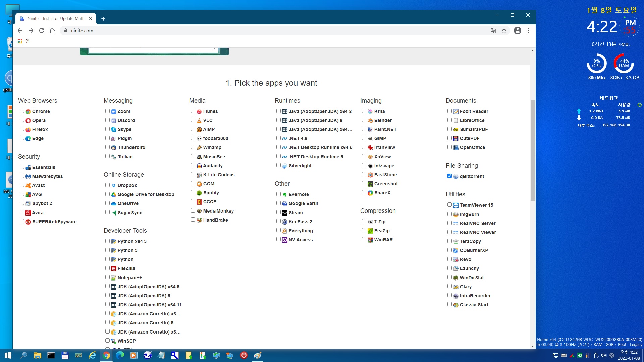The height and width of the screenshot is (362, 644).
Task: Open the taskbar volume speaker icon
Action: pyautogui.click(x=604, y=355)
